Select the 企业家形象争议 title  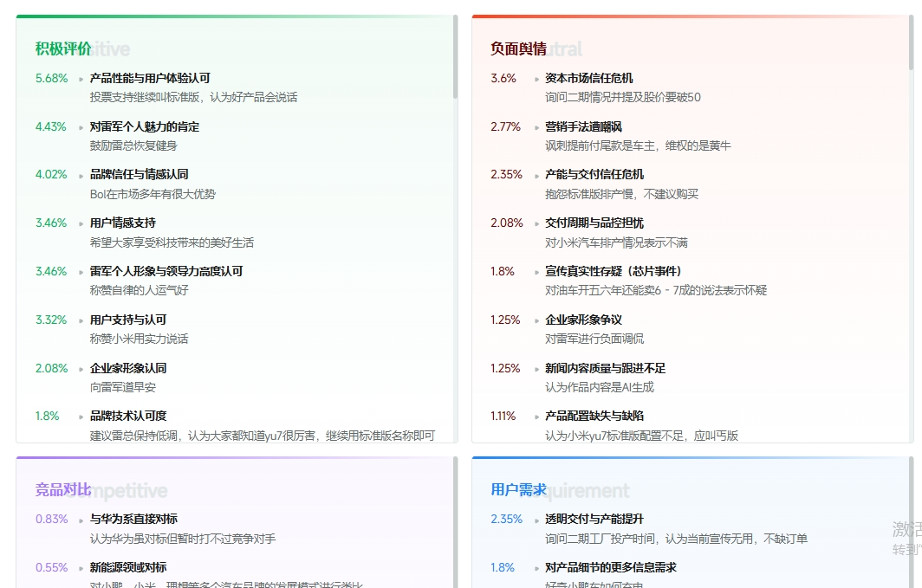coord(584,320)
